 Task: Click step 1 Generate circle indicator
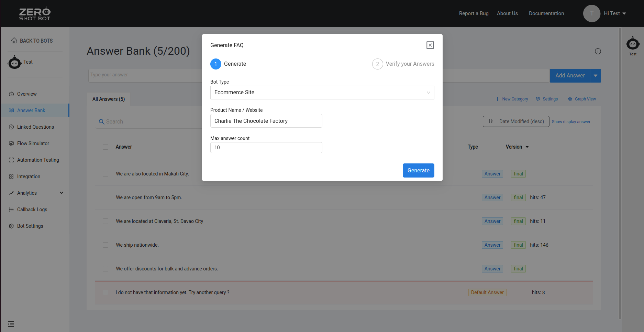(216, 64)
